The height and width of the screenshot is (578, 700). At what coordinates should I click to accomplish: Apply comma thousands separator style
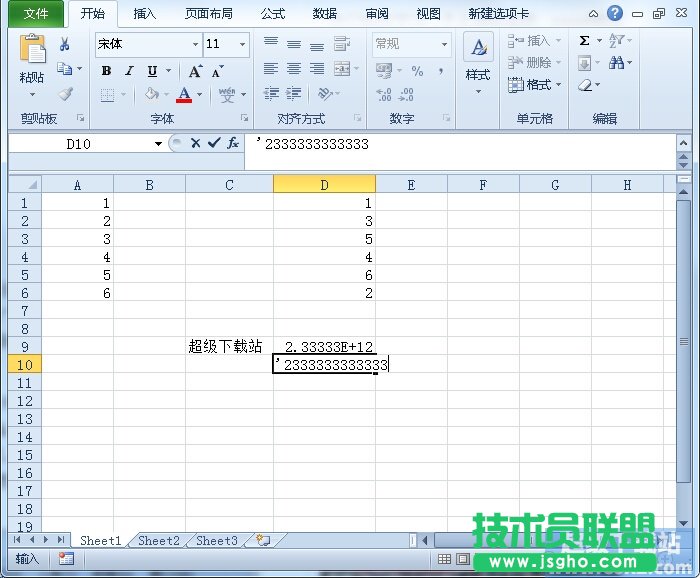click(x=441, y=71)
